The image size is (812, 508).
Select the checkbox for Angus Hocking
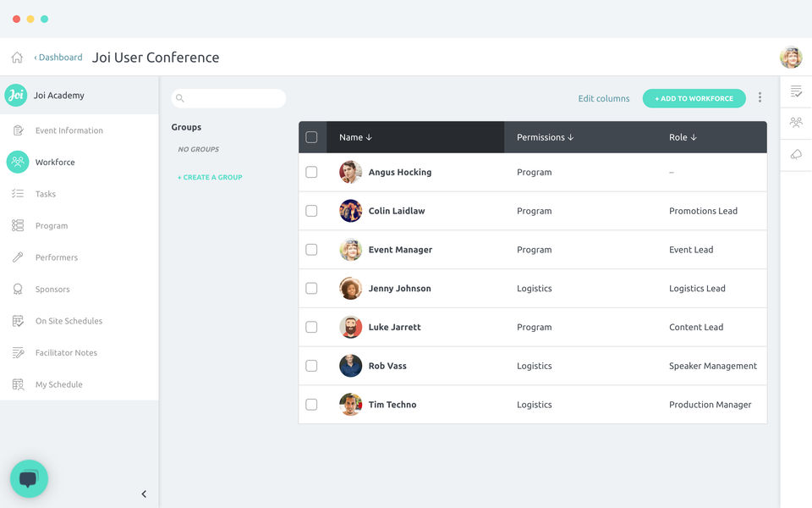[311, 172]
